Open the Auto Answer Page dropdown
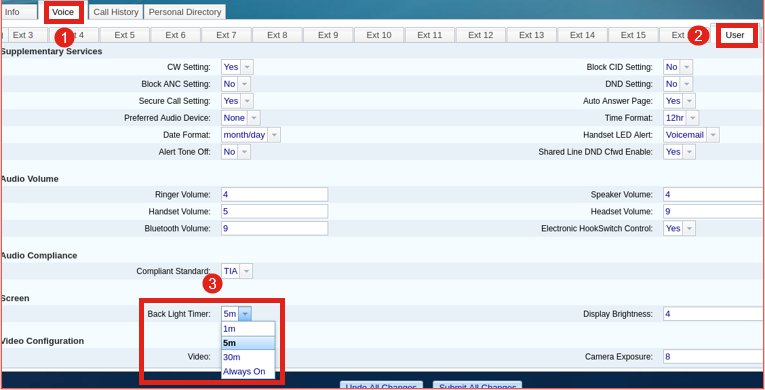 (x=679, y=101)
